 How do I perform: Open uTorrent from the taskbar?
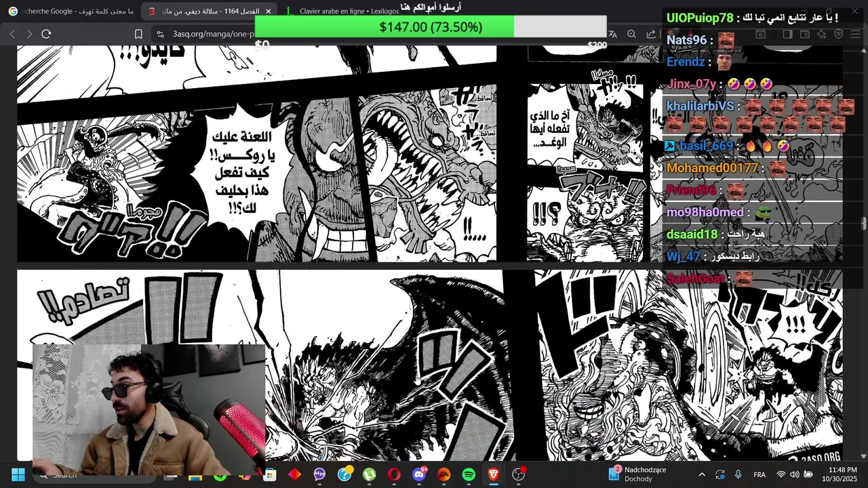369,474
